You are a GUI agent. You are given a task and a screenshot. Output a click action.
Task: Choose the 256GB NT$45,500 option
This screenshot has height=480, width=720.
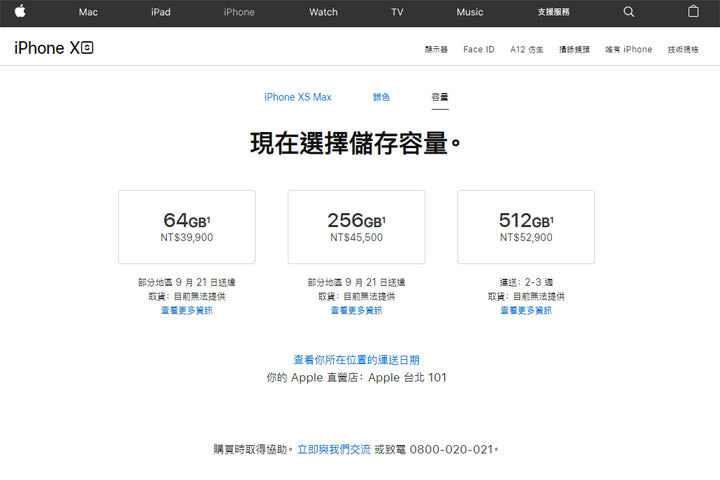[356, 227]
